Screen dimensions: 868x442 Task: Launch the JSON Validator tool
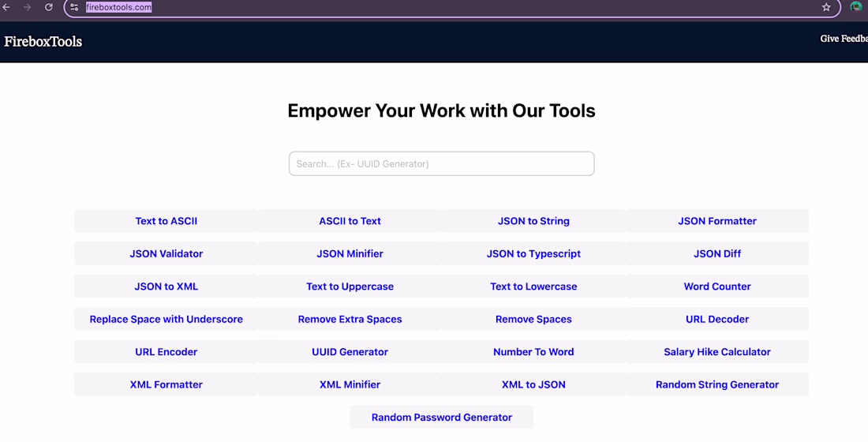click(x=166, y=253)
